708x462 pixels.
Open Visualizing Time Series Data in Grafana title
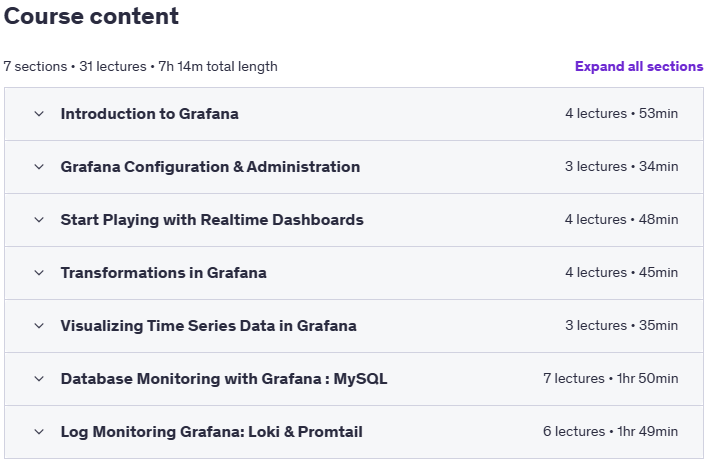coord(209,326)
